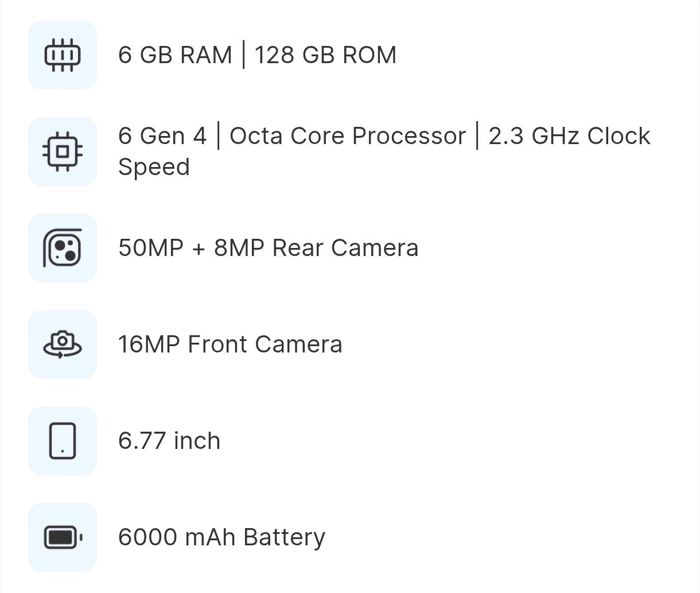
Task: Tap the battery icon
Action: click(63, 537)
